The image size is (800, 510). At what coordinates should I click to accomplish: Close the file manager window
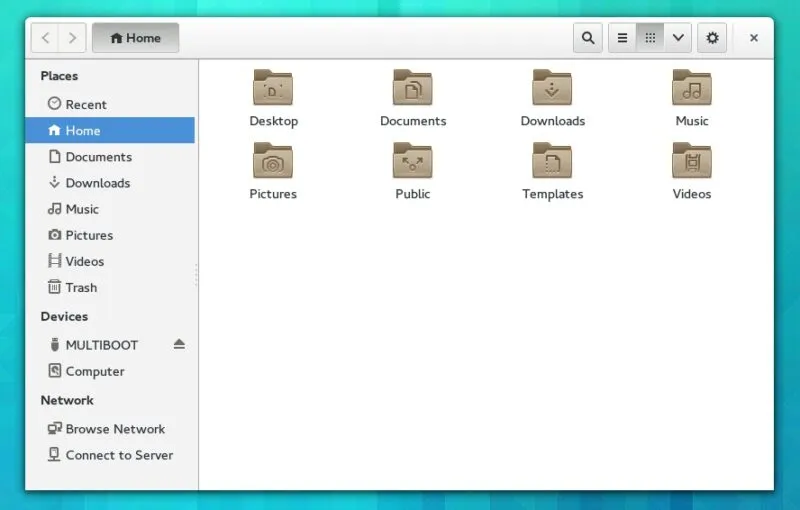pyautogui.click(x=754, y=38)
